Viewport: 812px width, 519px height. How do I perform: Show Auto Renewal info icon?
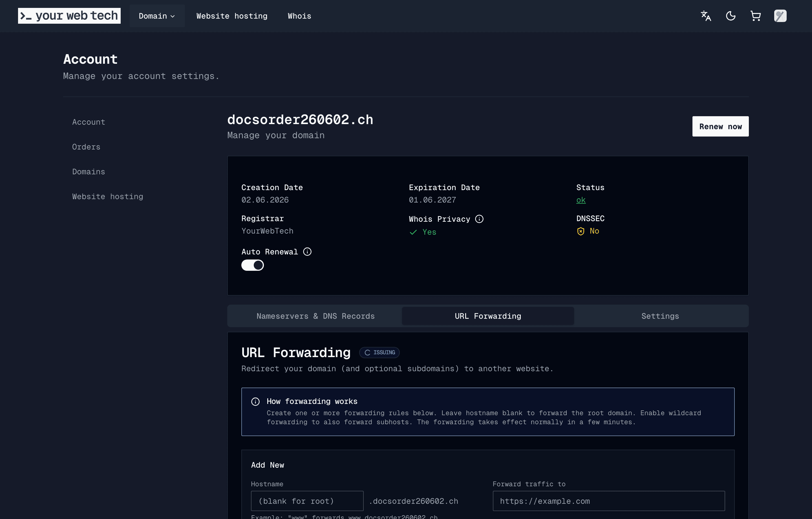[307, 252]
